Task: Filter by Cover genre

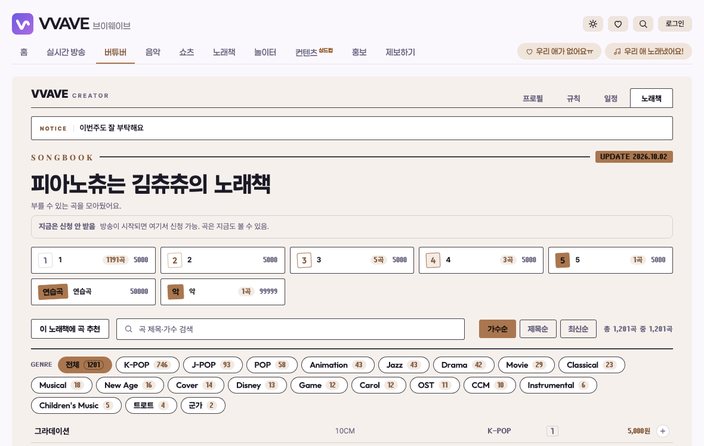Action: (x=195, y=385)
